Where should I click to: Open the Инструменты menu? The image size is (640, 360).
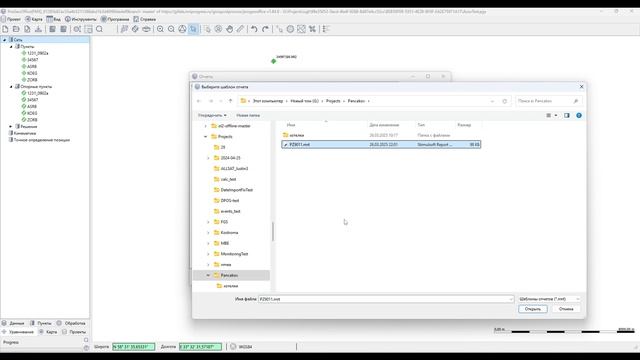[81, 19]
